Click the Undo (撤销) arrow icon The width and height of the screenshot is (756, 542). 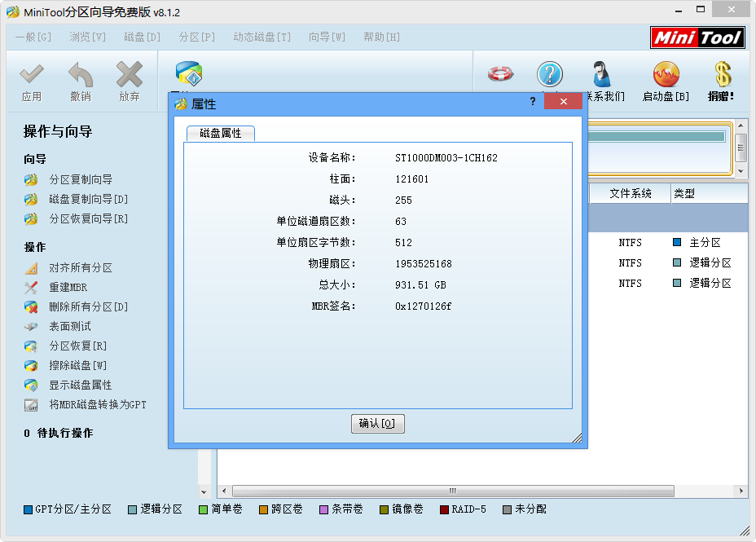[x=81, y=74]
